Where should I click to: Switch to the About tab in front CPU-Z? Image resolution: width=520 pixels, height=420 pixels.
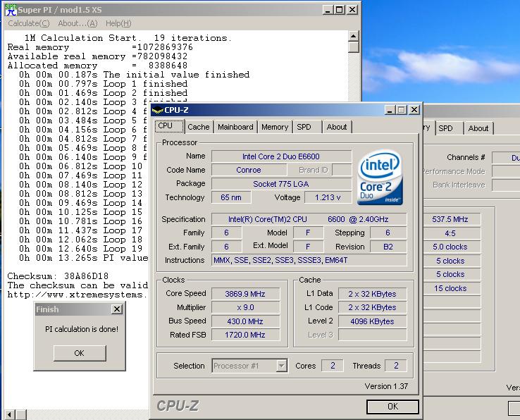tap(337, 127)
